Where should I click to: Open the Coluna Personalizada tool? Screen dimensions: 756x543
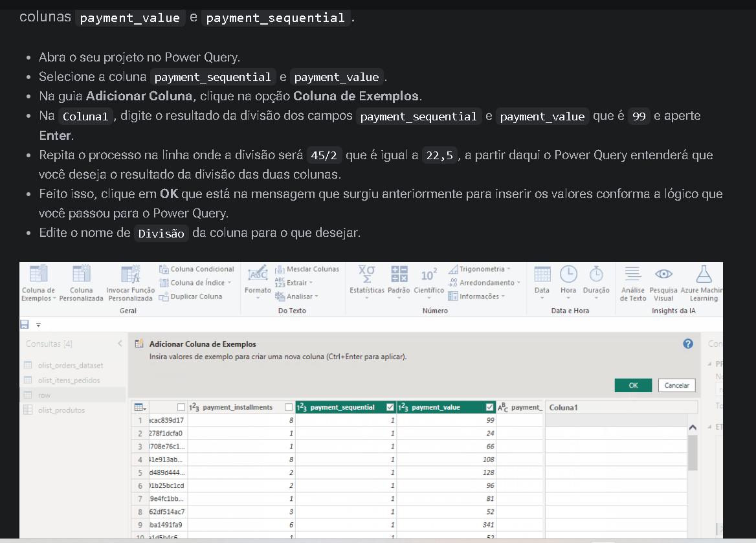(81, 283)
